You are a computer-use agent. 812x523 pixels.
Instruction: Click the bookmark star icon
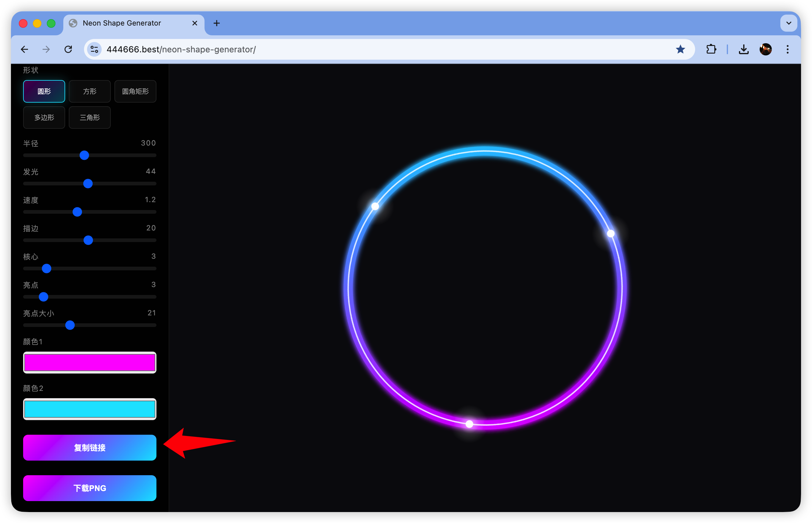pos(680,50)
